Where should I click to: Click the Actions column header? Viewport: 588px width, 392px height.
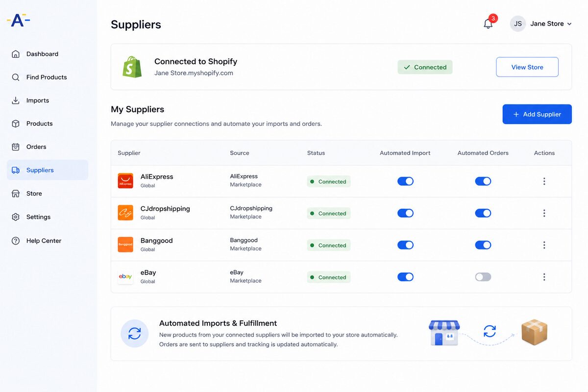click(544, 153)
